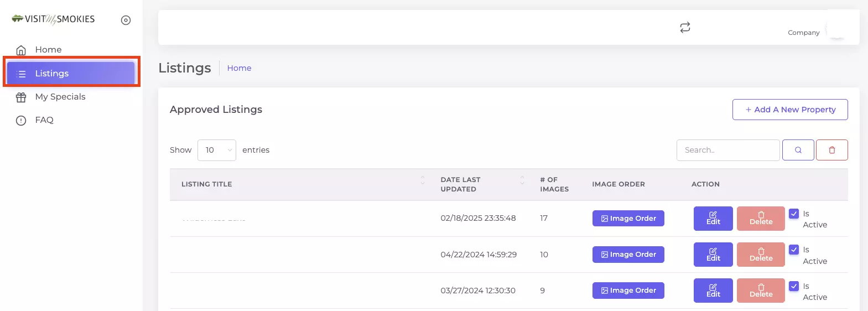
Task: Open the Home house icon in sidebar
Action: click(21, 50)
